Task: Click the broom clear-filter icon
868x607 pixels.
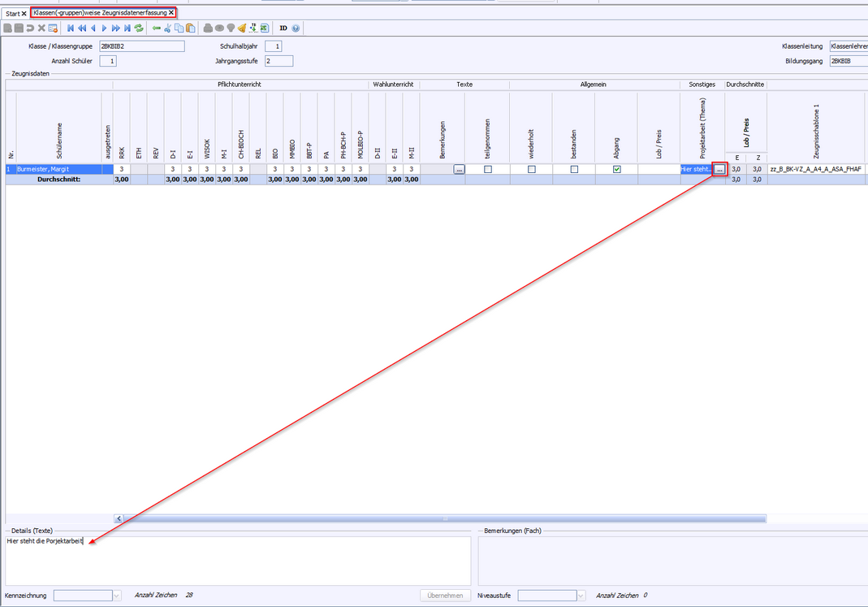Action: (x=242, y=28)
